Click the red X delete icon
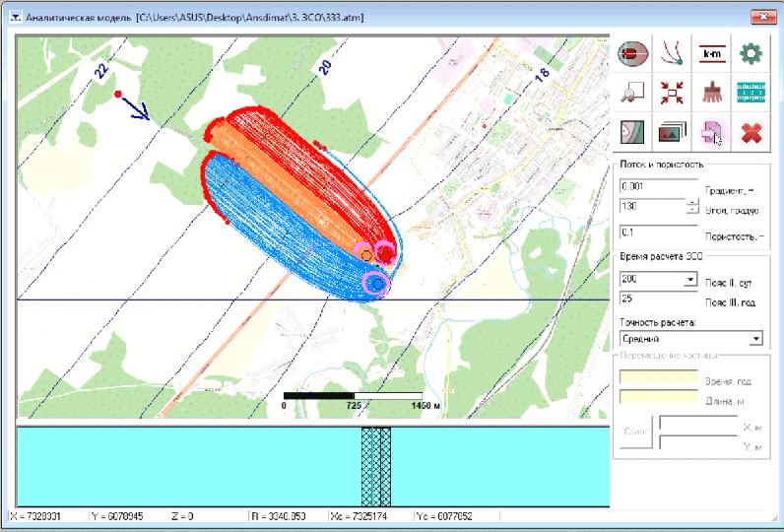784x532 pixels. [751, 132]
